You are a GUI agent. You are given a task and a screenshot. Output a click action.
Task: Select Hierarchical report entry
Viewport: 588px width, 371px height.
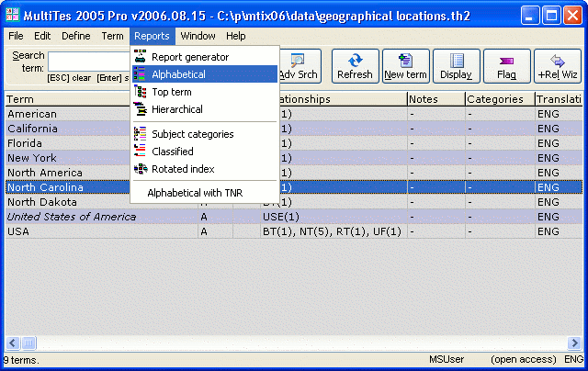tap(205, 109)
